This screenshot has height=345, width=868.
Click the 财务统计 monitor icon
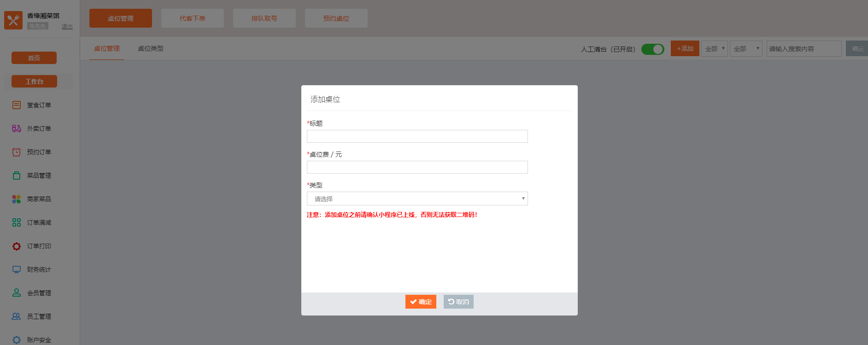point(17,269)
